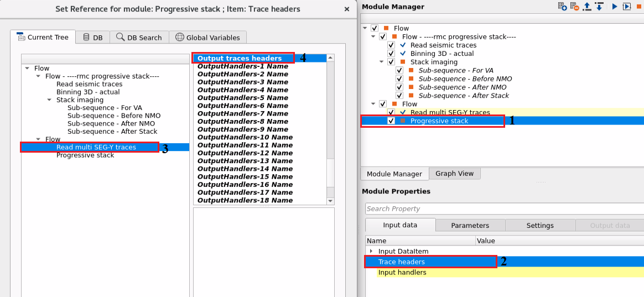Run the flow with the blue play icon
644x297 pixels.
point(615,6)
